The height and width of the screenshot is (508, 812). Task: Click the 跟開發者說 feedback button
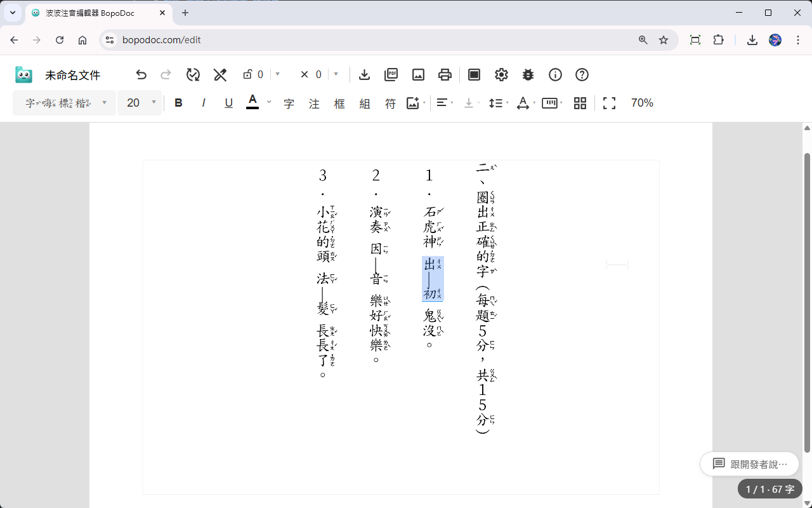click(749, 464)
